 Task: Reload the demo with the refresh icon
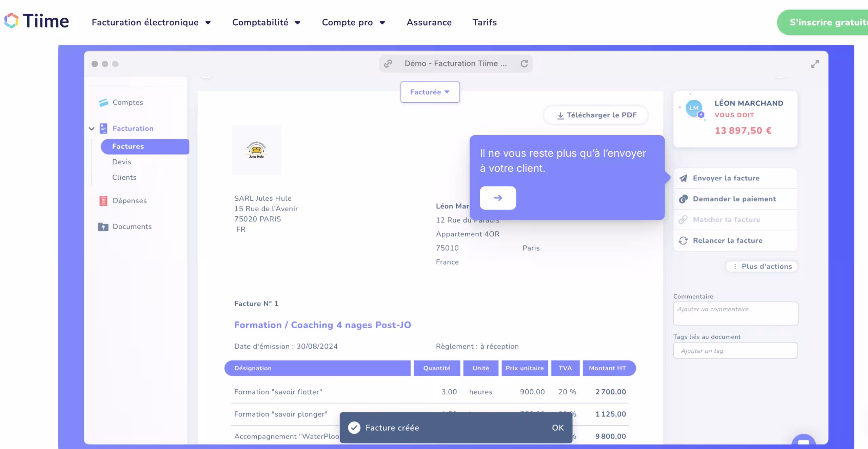pos(524,64)
